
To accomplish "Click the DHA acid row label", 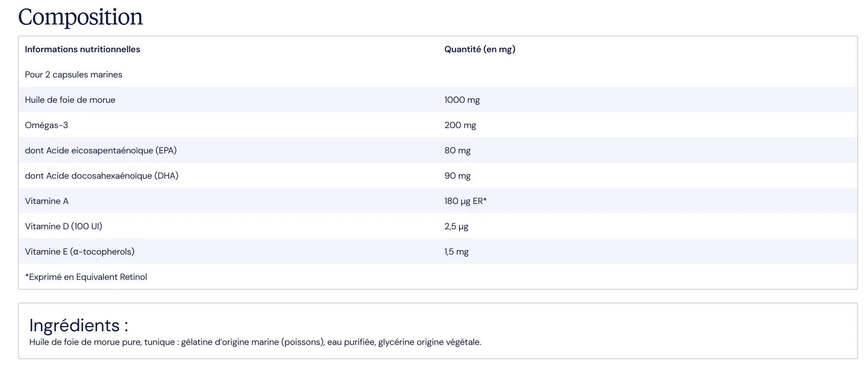I will (x=102, y=176).
